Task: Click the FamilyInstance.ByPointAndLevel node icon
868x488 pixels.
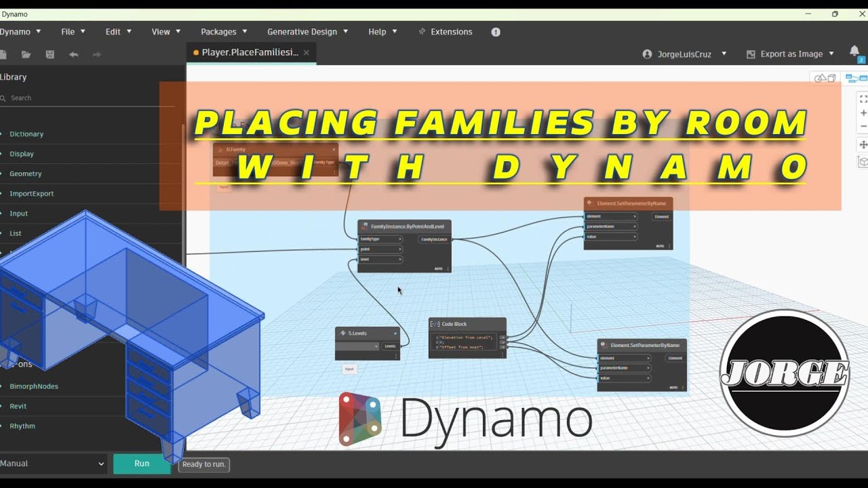Action: pos(365,226)
